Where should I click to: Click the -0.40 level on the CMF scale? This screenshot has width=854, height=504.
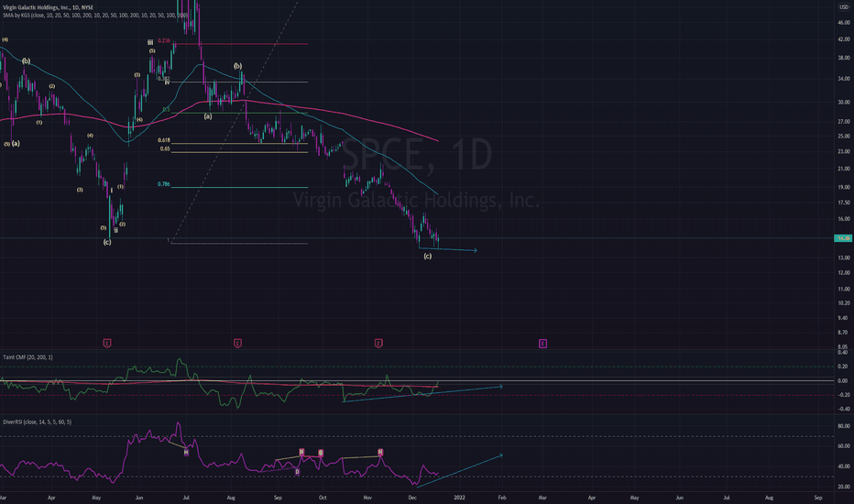[x=843, y=409]
